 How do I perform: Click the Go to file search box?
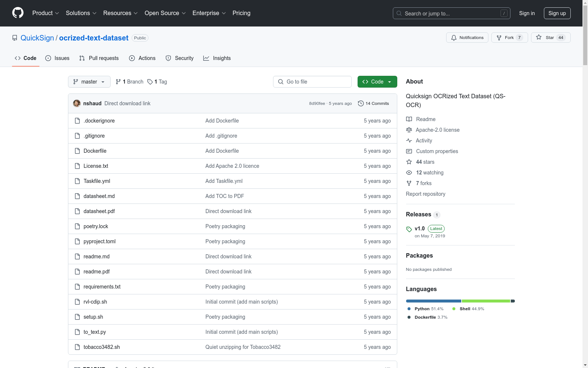[x=312, y=82]
